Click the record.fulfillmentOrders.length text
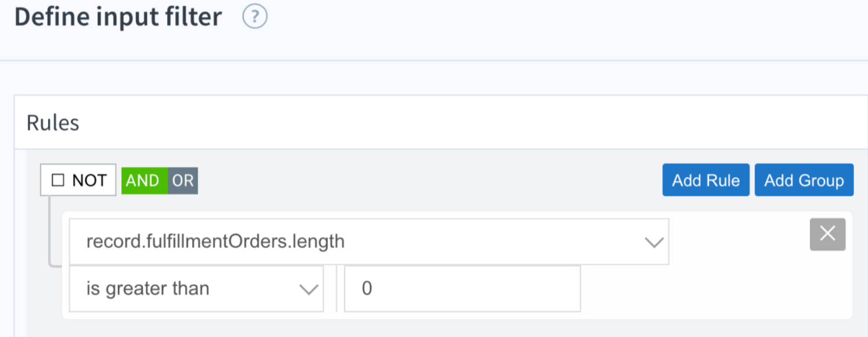Image resolution: width=868 pixels, height=337 pixels. 215,241
